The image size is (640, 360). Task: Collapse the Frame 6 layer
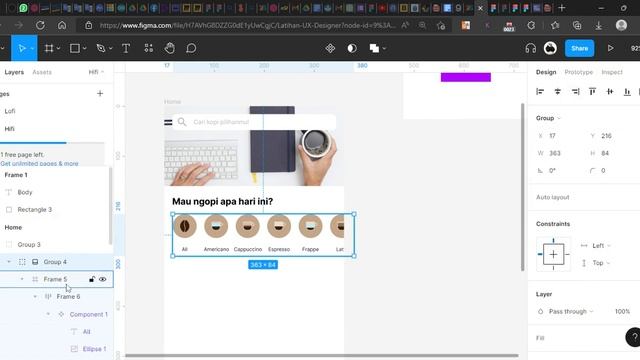(x=35, y=297)
